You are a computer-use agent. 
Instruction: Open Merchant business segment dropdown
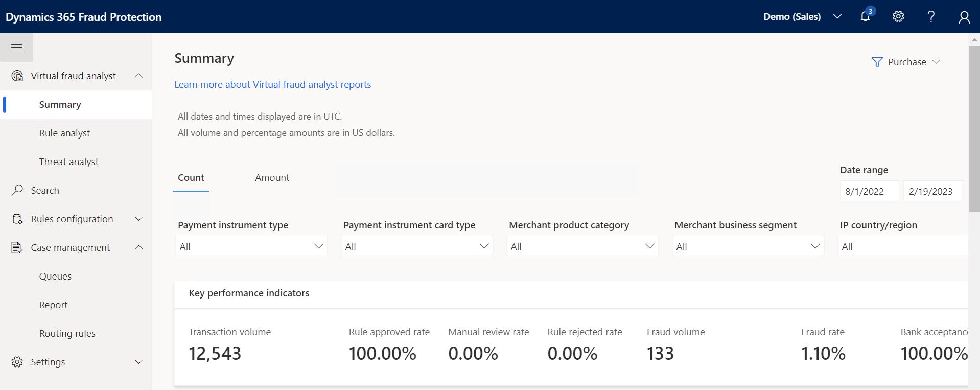(x=748, y=246)
